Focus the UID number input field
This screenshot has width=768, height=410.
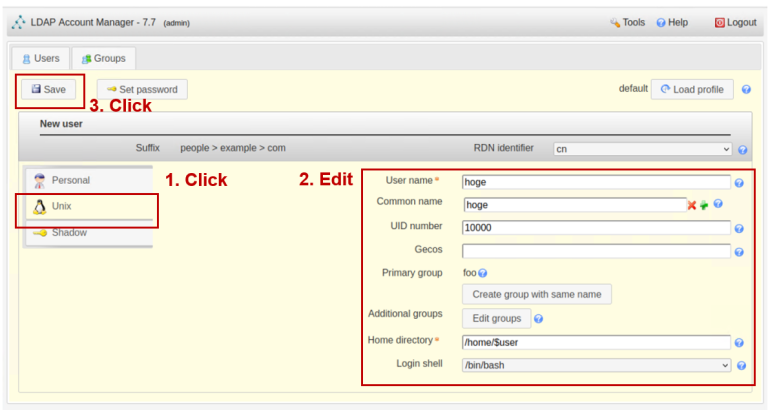click(596, 228)
